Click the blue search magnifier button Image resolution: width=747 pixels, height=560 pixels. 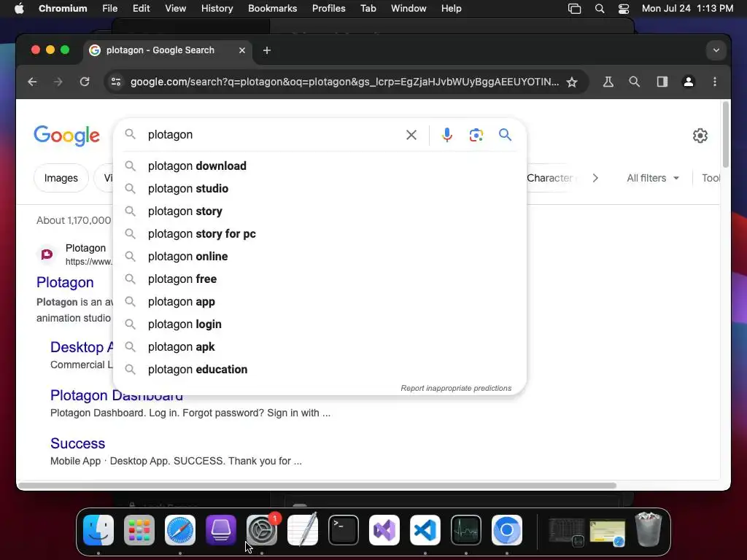click(505, 135)
